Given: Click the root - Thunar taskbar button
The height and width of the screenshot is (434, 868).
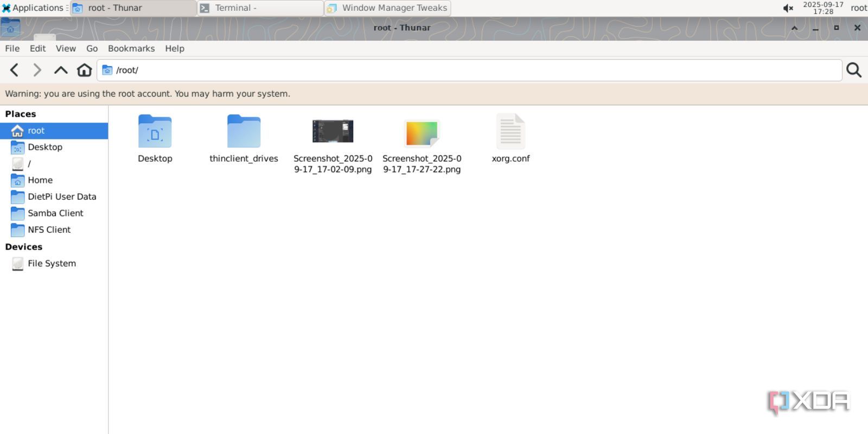Looking at the screenshot, I should (133, 8).
